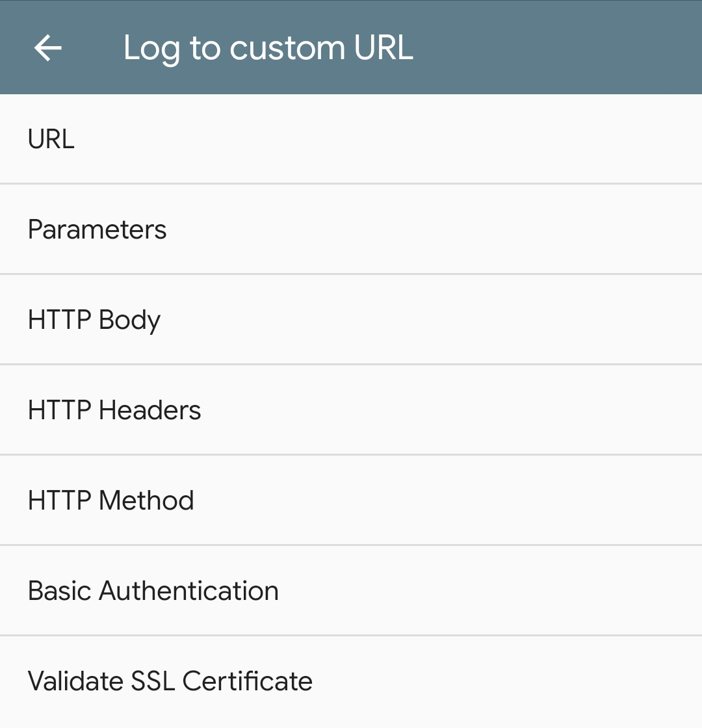The width and height of the screenshot is (702, 728).
Task: Open Basic Authentication settings
Action: tap(153, 591)
